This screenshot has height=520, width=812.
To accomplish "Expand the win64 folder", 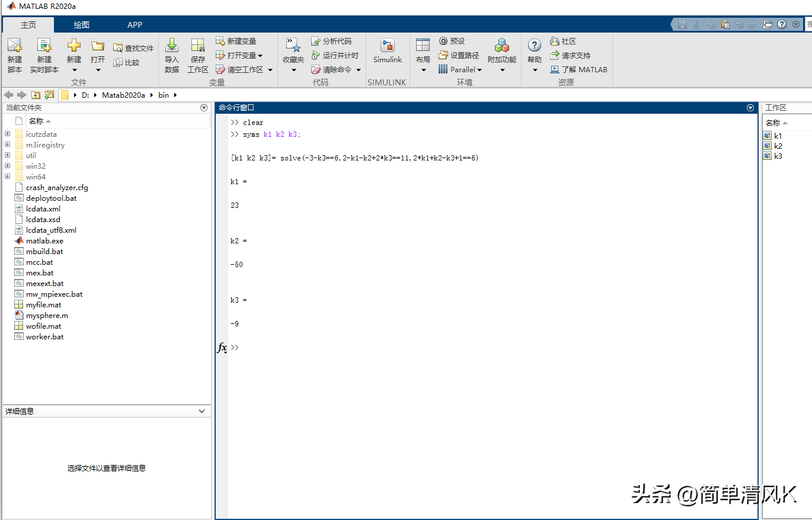I will coord(7,176).
